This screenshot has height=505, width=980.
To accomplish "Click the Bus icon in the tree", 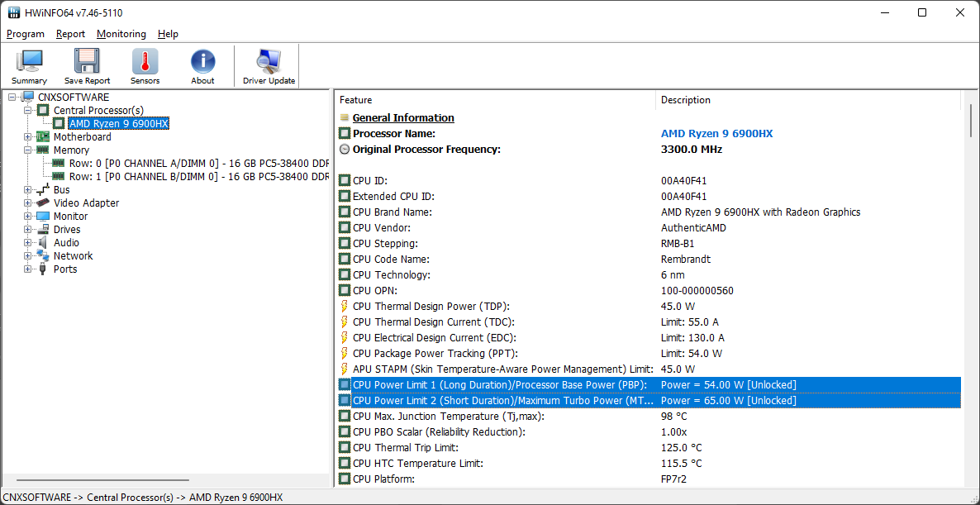I will (x=43, y=189).
